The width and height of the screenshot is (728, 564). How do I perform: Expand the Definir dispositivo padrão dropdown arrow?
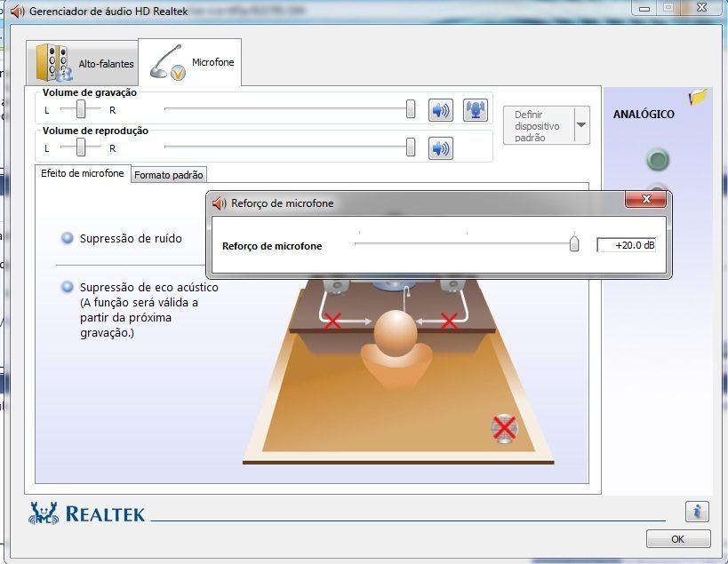tap(581, 126)
